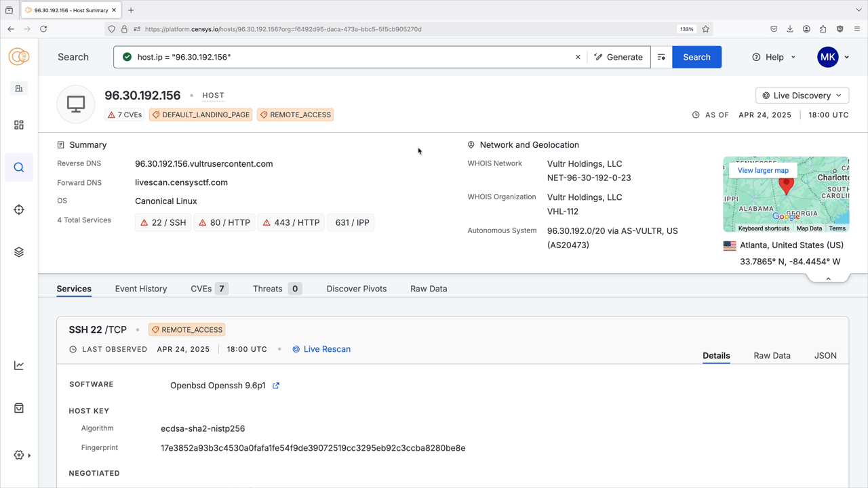Open the query filter options icon
The width and height of the screenshot is (868, 488).
click(x=661, y=57)
